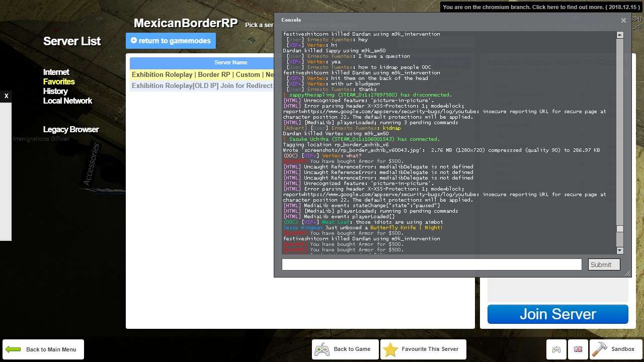
Task: Select the Local Network server category
Action: click(x=67, y=101)
